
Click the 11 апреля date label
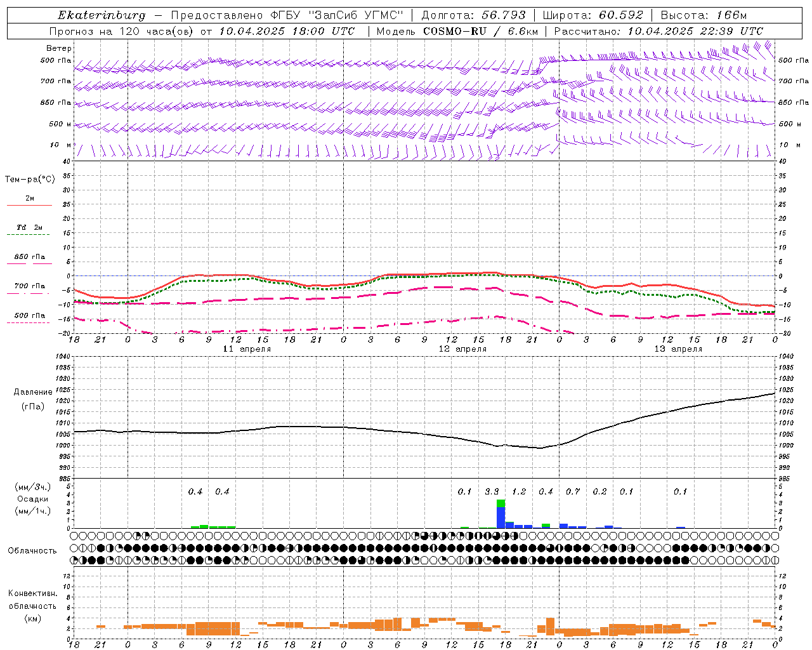click(247, 349)
